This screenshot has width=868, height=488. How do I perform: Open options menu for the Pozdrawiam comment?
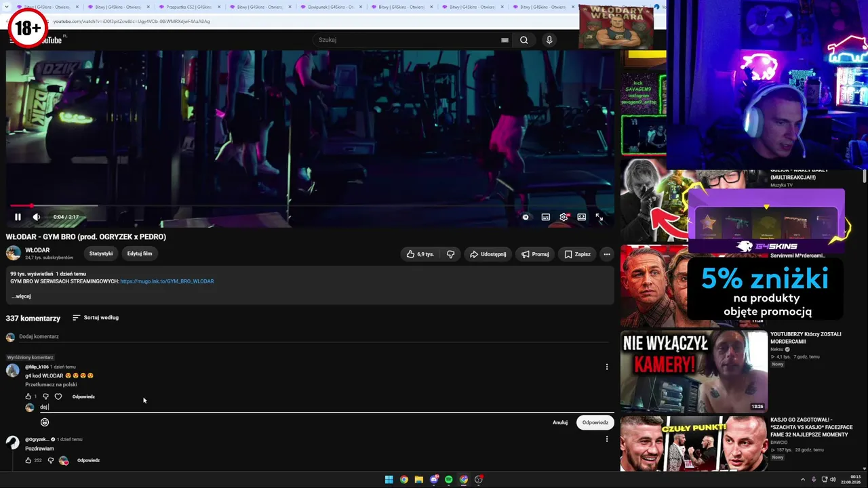[x=607, y=439]
